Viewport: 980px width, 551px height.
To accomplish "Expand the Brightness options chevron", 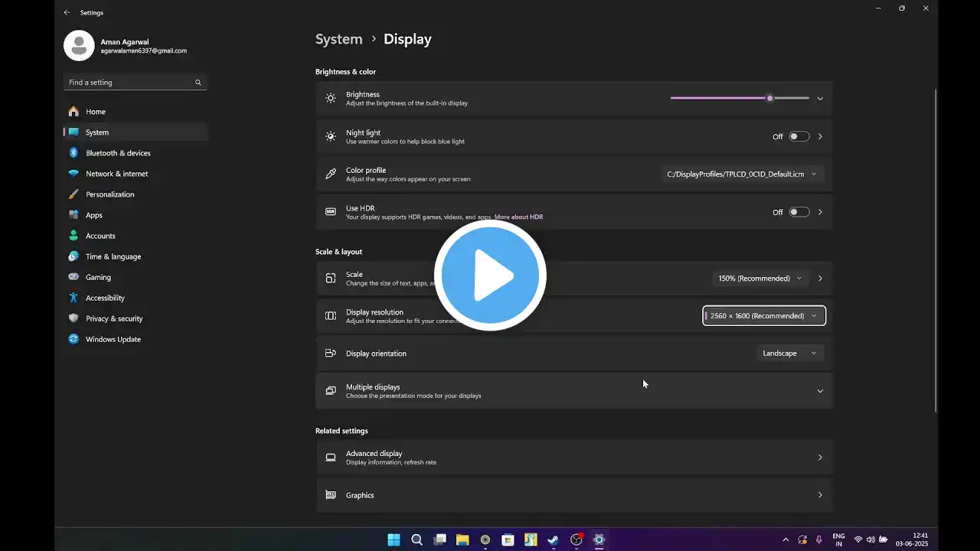I will pos(820,98).
